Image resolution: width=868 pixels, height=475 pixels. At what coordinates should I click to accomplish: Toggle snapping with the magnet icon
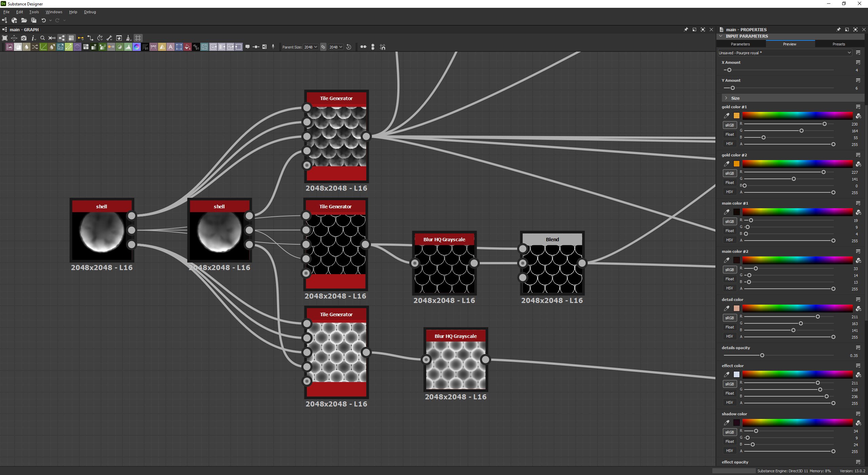[x=383, y=47]
